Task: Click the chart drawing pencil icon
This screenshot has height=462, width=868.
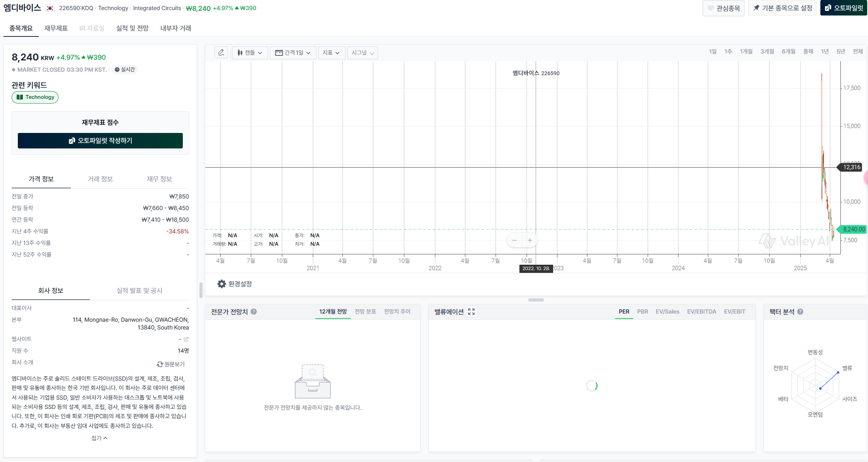Action: [x=221, y=53]
